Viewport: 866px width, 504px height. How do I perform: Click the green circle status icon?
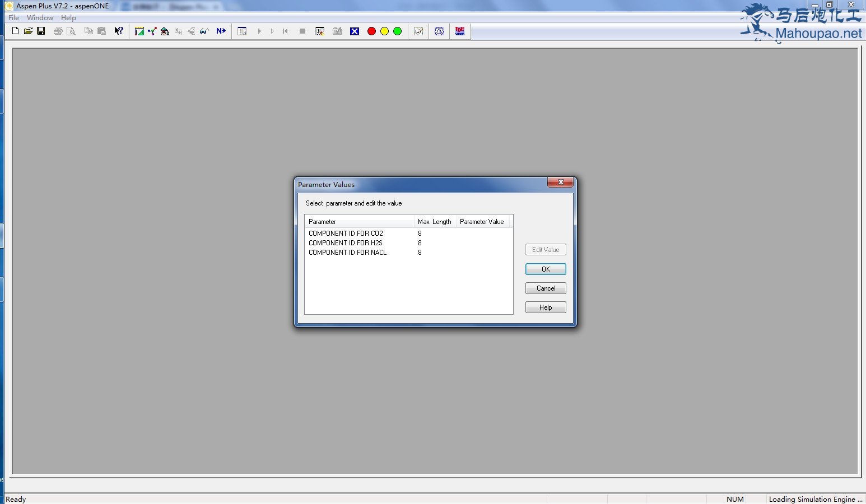[397, 31]
